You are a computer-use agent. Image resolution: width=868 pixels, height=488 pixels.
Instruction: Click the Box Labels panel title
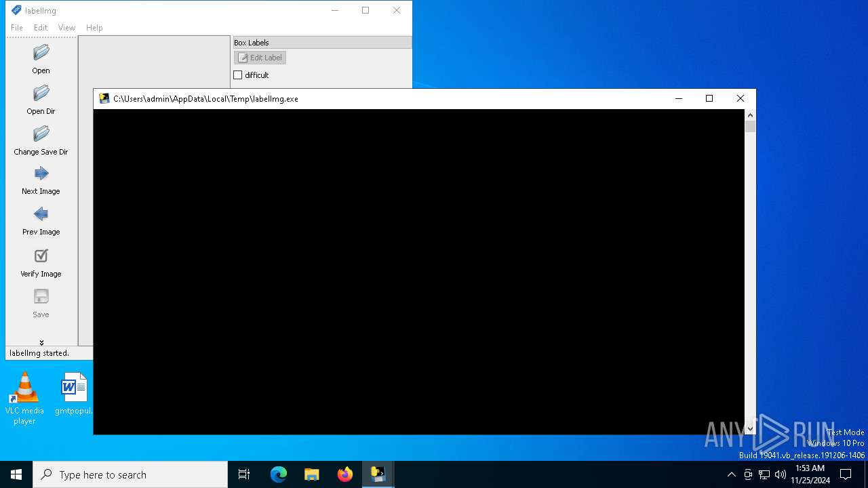click(252, 43)
